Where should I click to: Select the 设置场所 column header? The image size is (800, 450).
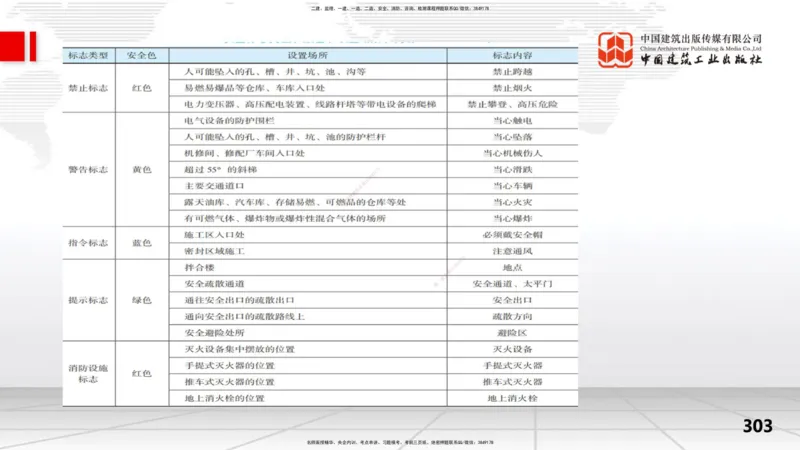coord(308,55)
